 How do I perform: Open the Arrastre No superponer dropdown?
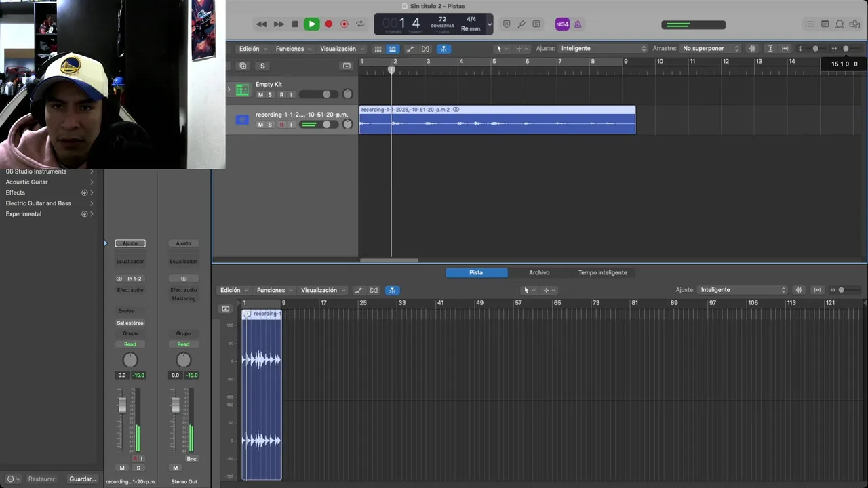pyautogui.click(x=711, y=49)
